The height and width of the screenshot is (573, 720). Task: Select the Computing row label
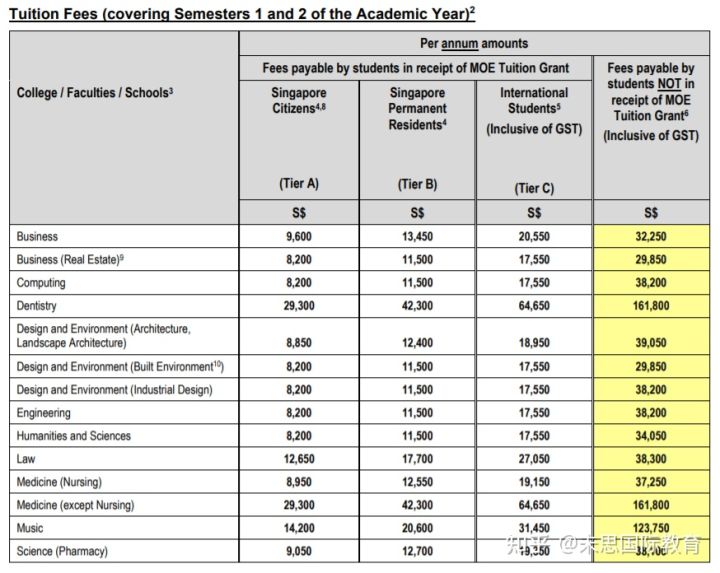pos(41,283)
